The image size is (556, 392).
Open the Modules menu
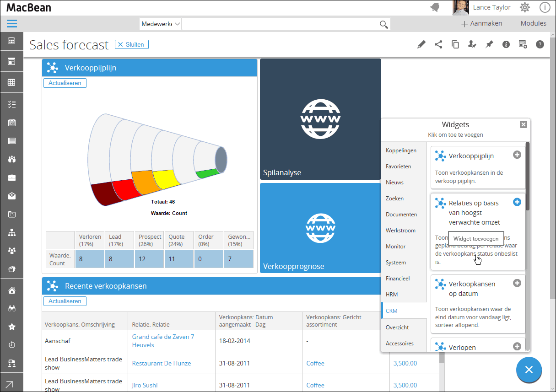(x=533, y=23)
